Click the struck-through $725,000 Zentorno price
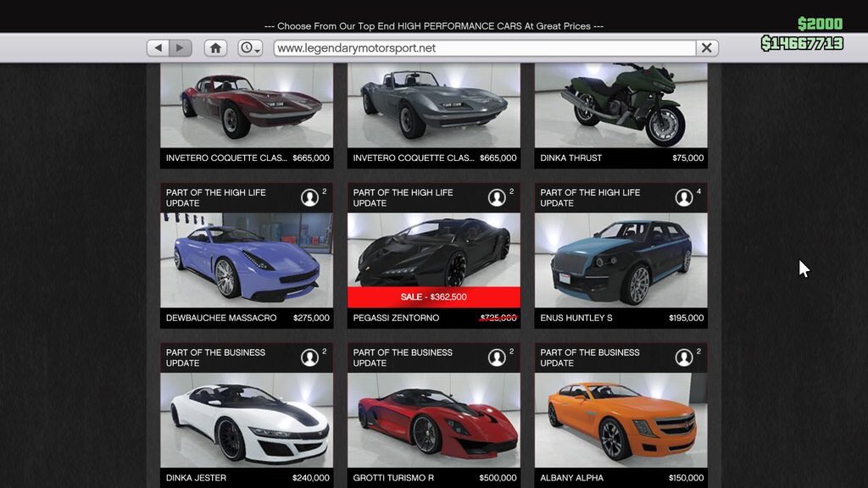 498,319
